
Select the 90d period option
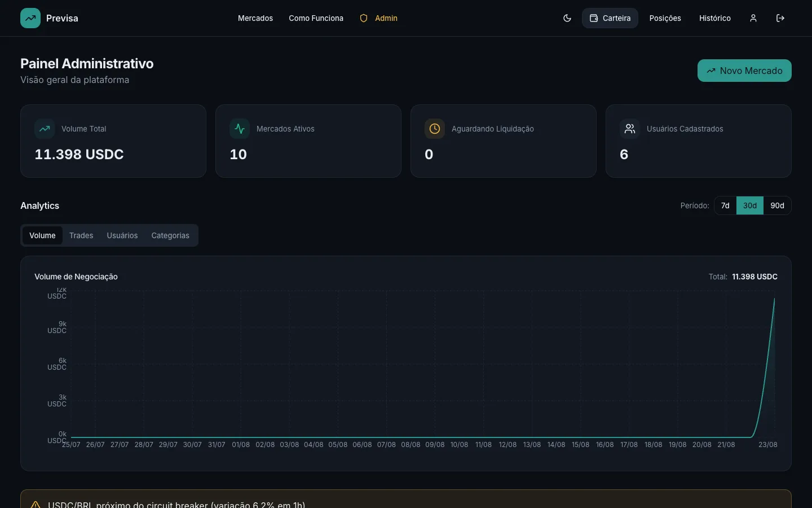[x=777, y=205]
